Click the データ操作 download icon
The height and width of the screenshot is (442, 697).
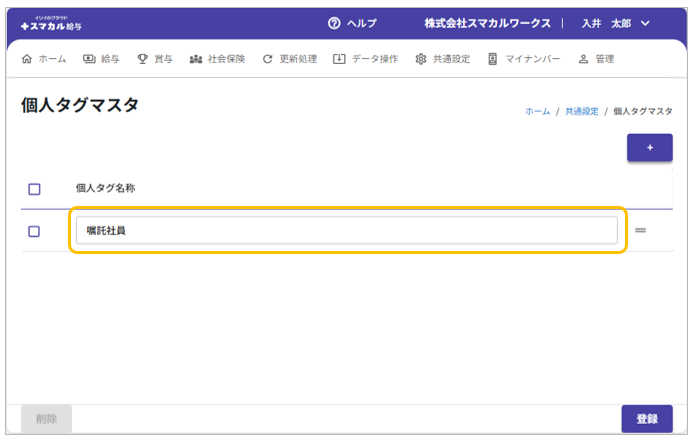point(339,59)
